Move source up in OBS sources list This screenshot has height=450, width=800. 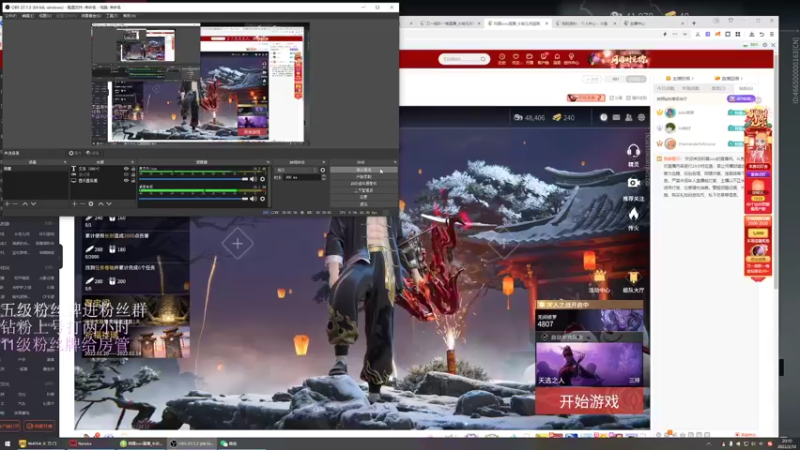click(x=101, y=204)
